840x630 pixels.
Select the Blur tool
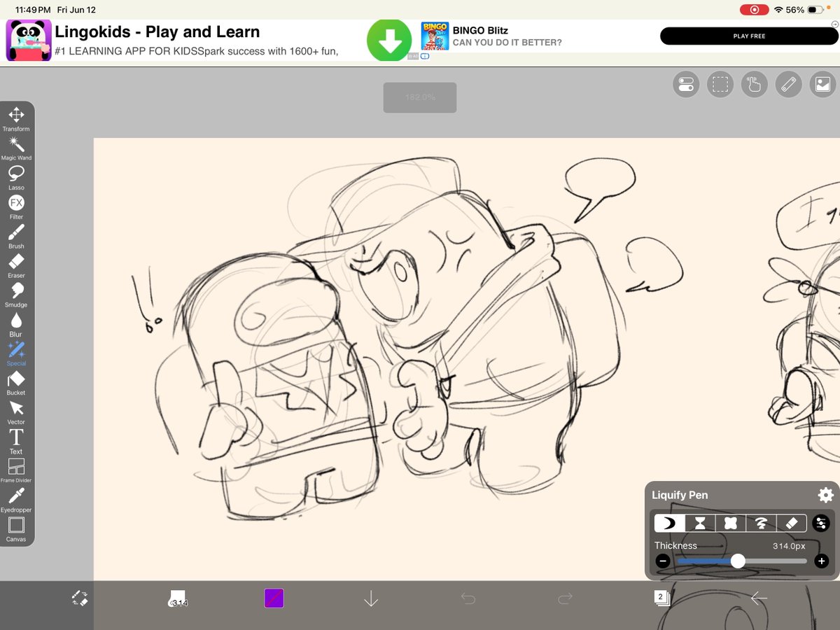[x=16, y=325]
